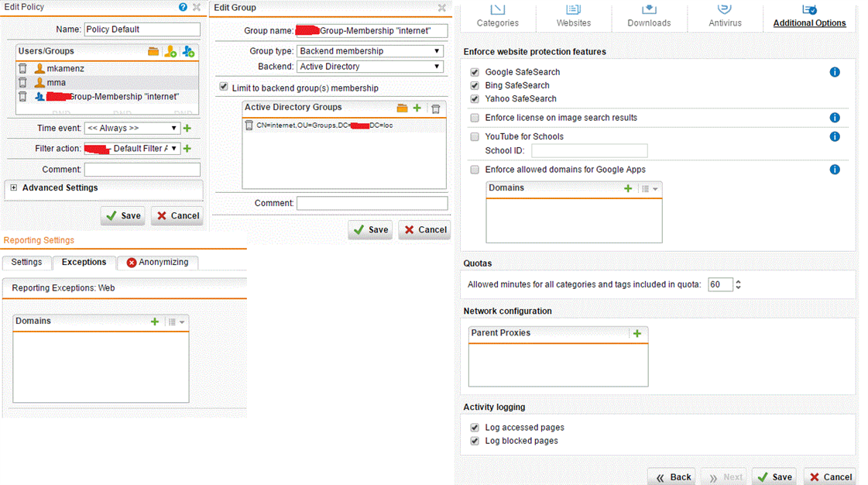Click Policy Name input field

coord(142,29)
